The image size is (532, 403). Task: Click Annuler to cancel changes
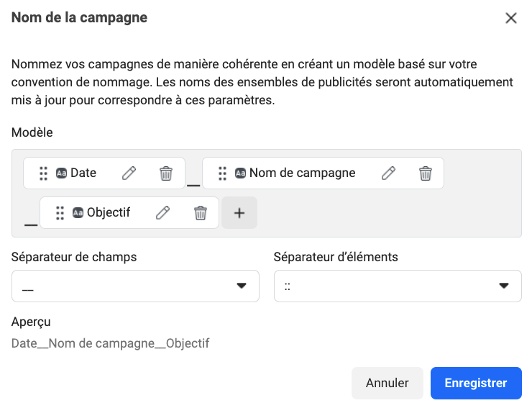click(x=387, y=383)
